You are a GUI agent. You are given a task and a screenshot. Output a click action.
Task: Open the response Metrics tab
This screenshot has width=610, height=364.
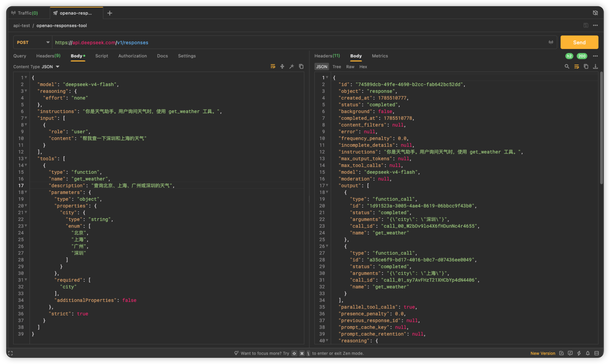tap(380, 56)
